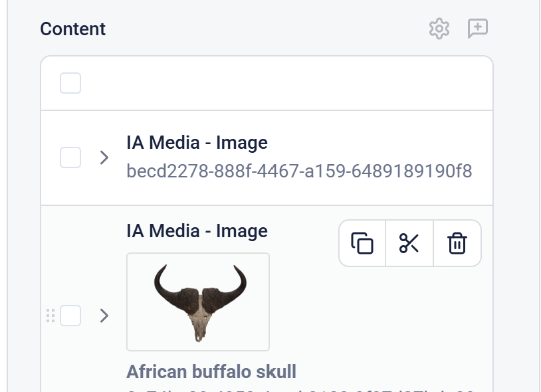The image size is (541, 392).
Task: Cut the African buffalo skull item
Action: pos(409,243)
